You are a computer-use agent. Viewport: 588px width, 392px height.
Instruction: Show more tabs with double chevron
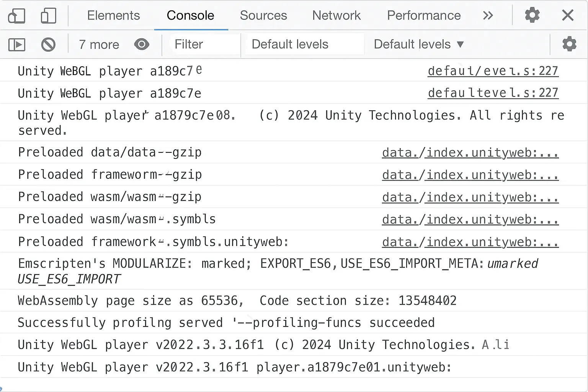click(x=488, y=15)
